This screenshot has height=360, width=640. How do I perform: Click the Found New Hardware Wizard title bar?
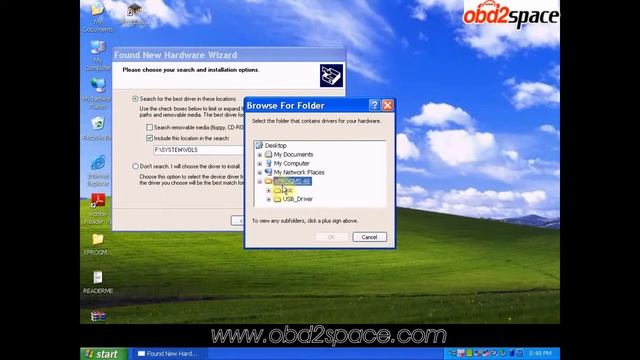[x=229, y=55]
